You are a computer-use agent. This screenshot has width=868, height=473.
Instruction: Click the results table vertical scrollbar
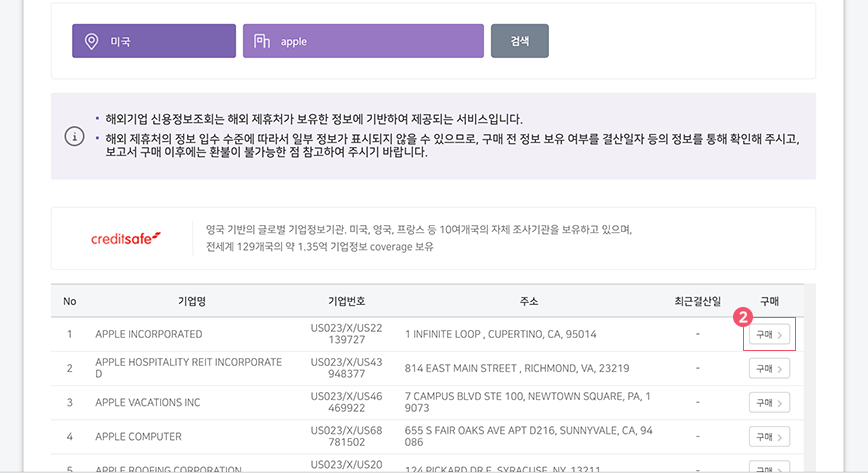click(x=810, y=378)
